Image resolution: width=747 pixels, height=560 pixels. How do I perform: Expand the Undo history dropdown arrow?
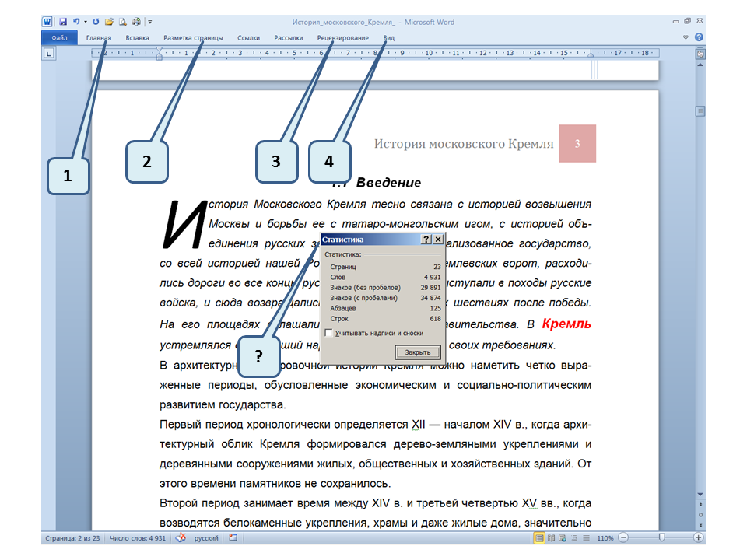tap(85, 23)
